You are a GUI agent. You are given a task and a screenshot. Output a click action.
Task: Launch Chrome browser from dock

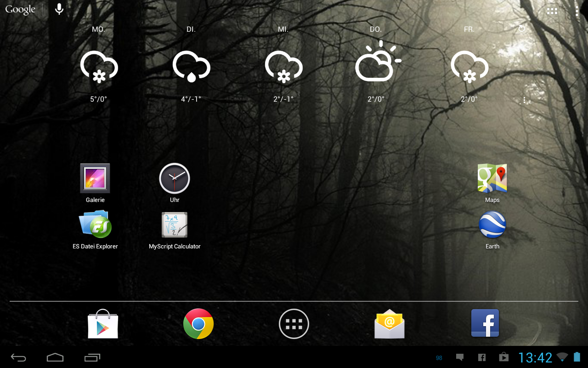pos(198,324)
